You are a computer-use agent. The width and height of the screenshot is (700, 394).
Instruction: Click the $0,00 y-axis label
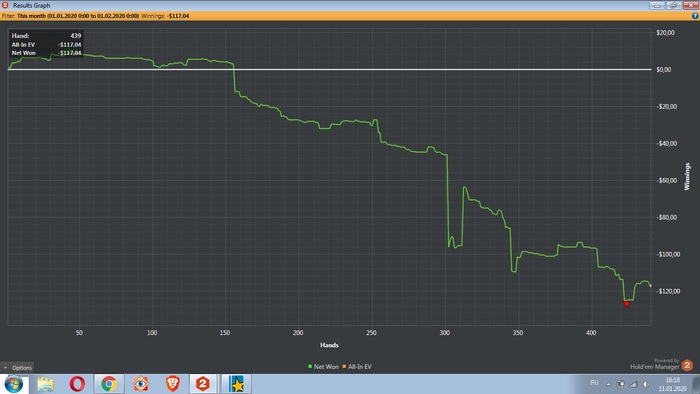tap(663, 70)
